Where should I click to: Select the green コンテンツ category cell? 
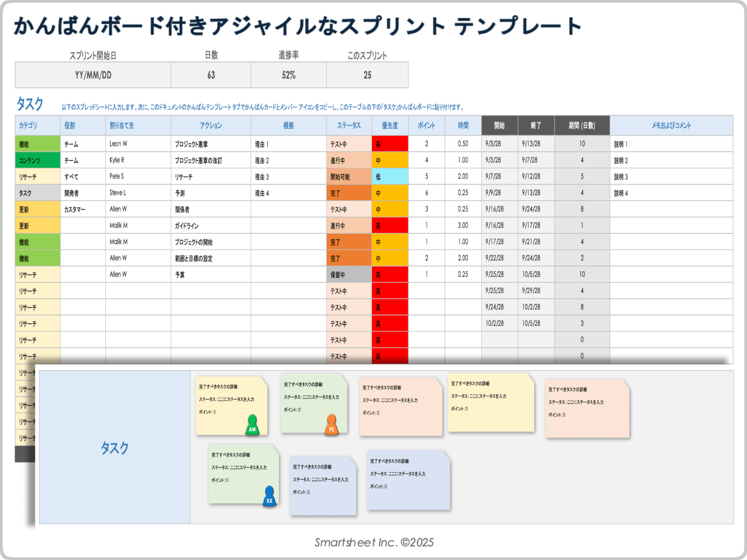[x=38, y=160]
